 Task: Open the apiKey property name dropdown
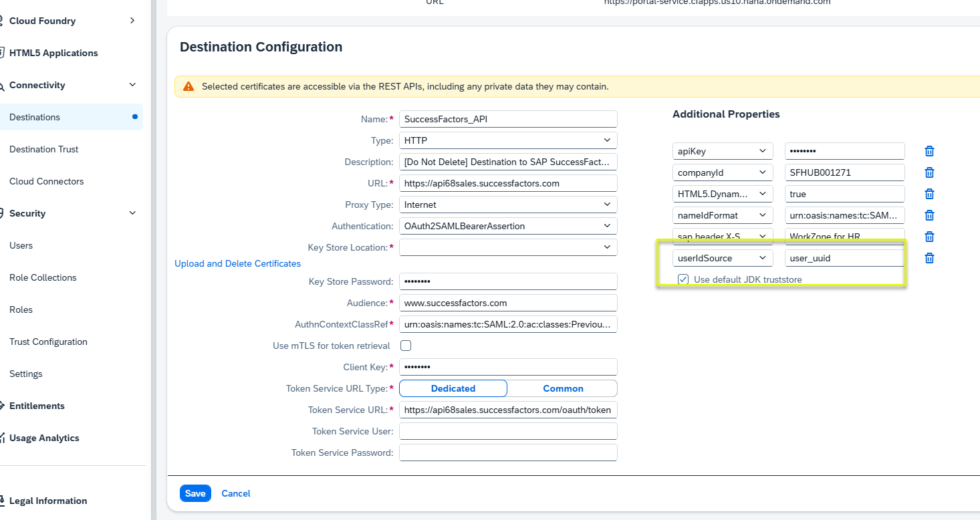click(x=723, y=151)
